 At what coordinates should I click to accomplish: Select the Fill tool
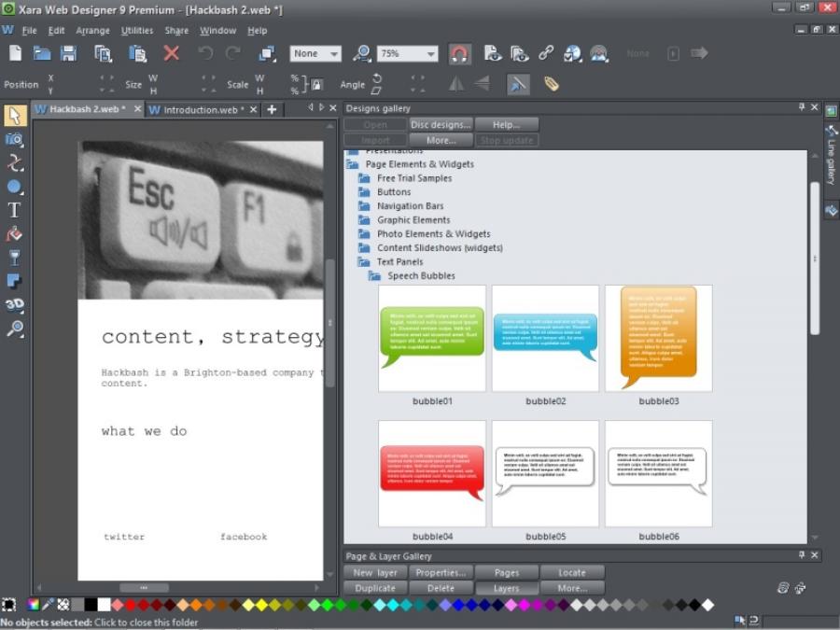pyautogui.click(x=14, y=233)
